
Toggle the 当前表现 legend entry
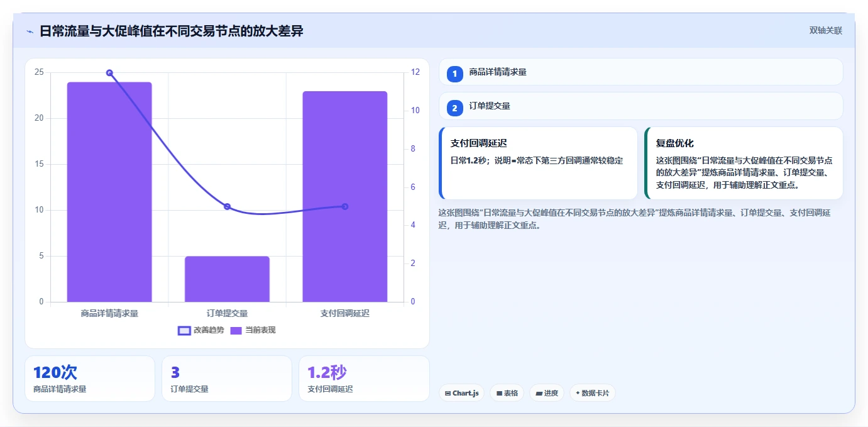253,330
